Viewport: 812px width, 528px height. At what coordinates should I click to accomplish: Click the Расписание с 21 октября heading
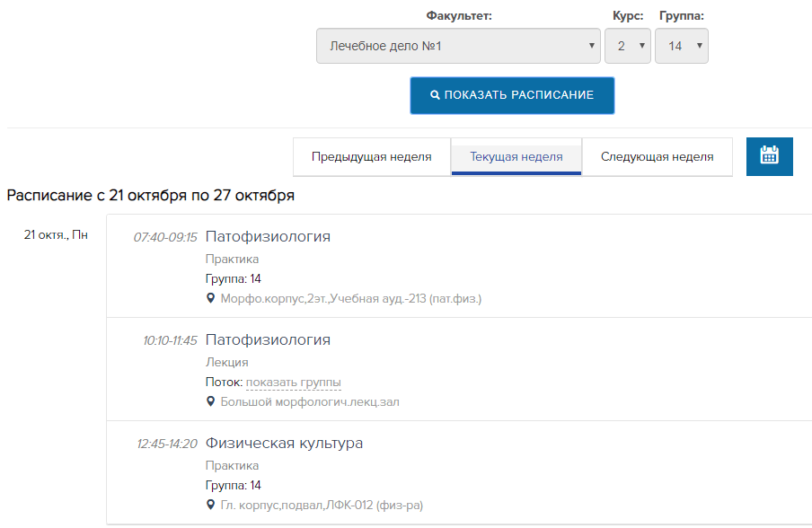(x=150, y=195)
